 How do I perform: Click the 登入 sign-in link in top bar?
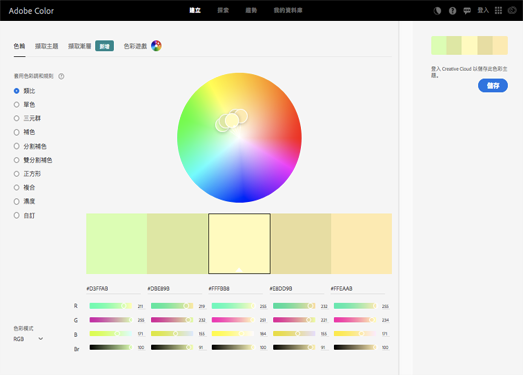coord(483,10)
